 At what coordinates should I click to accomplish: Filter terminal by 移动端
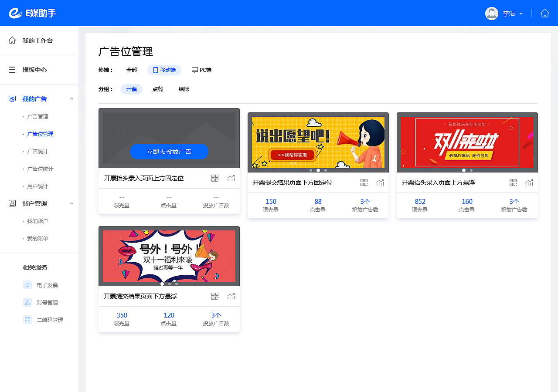[164, 70]
